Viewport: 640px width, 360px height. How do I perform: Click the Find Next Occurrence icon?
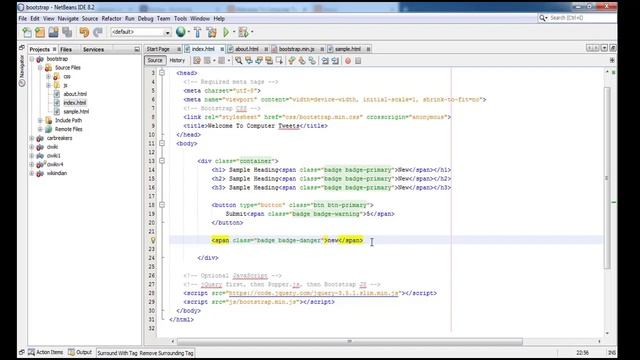pos(259,61)
